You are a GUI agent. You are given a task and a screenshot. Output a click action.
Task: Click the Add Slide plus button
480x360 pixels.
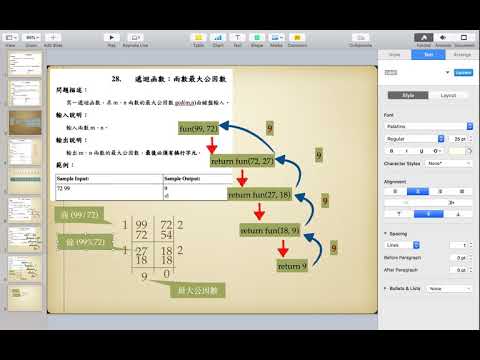pyautogui.click(x=53, y=38)
